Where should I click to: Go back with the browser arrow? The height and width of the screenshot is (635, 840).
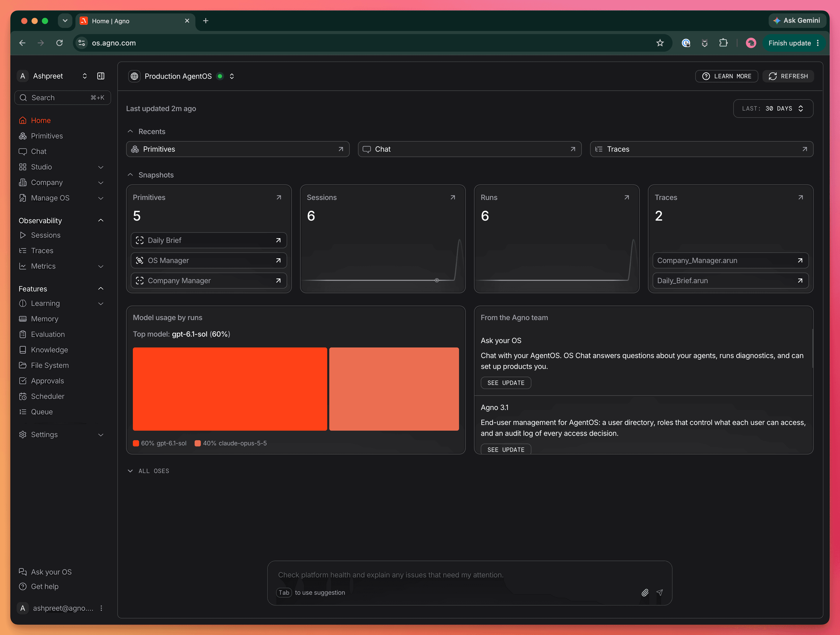[22, 43]
